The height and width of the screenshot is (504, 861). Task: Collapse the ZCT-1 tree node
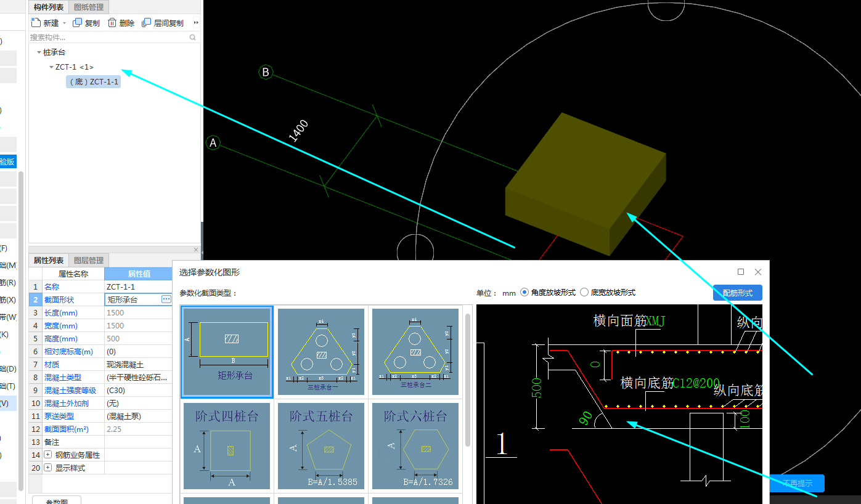(51, 67)
